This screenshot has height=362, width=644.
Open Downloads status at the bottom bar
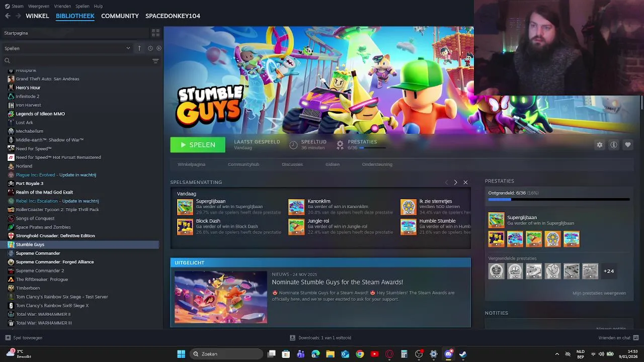(320, 338)
